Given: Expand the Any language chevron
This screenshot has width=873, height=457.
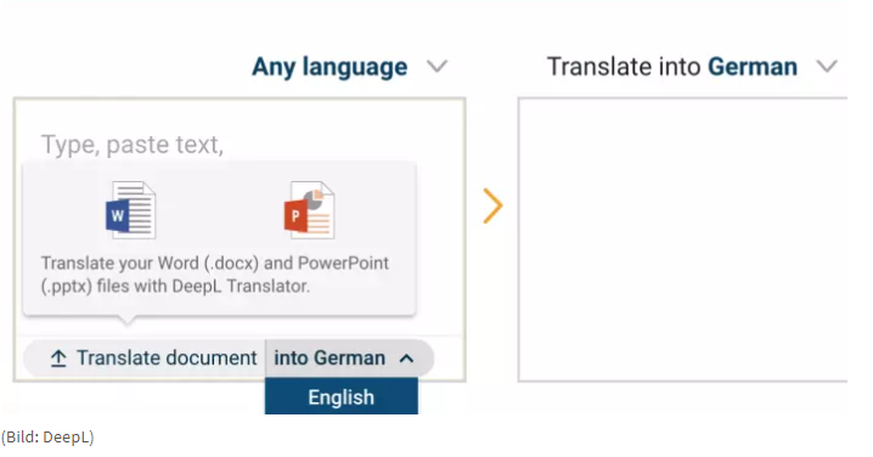Looking at the screenshot, I should tap(436, 68).
